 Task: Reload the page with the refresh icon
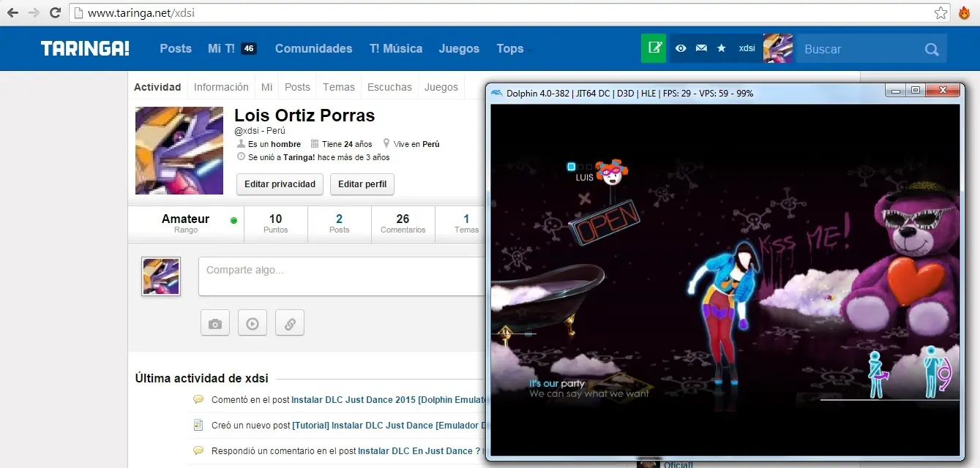55,12
